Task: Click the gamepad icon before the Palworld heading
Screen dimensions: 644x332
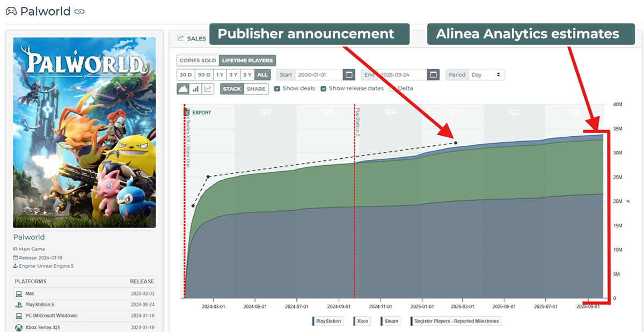Action: click(11, 11)
